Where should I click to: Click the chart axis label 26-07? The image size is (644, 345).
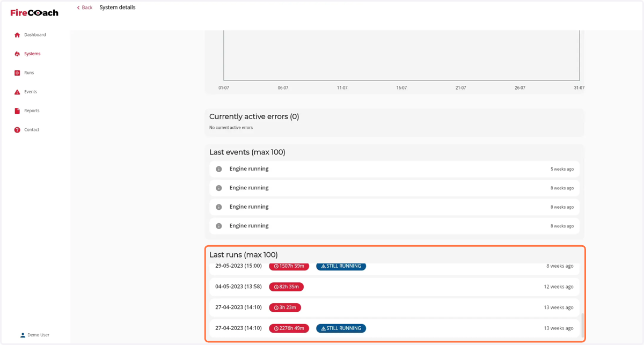click(520, 88)
